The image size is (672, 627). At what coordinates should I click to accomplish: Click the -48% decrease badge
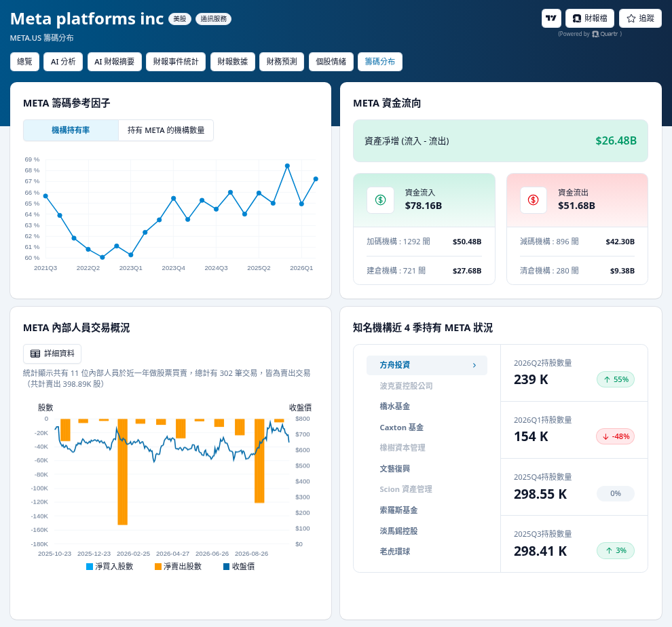(x=616, y=436)
